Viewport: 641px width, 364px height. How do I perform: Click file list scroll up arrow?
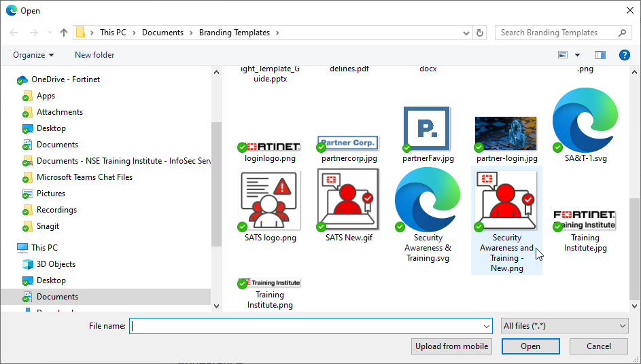click(x=634, y=72)
